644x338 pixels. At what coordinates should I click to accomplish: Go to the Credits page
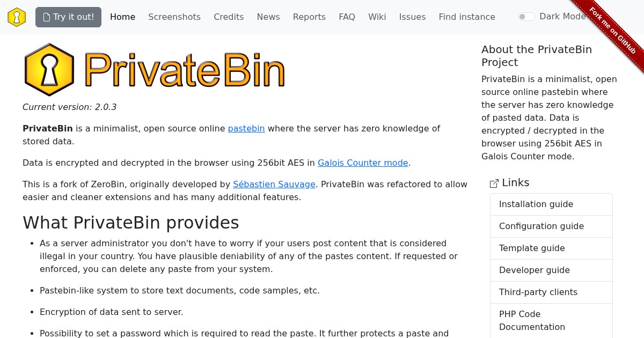click(x=229, y=17)
